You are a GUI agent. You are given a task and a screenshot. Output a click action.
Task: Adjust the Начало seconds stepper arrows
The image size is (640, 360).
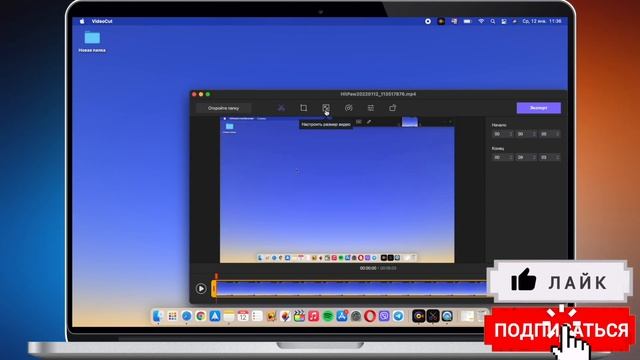[x=558, y=134]
